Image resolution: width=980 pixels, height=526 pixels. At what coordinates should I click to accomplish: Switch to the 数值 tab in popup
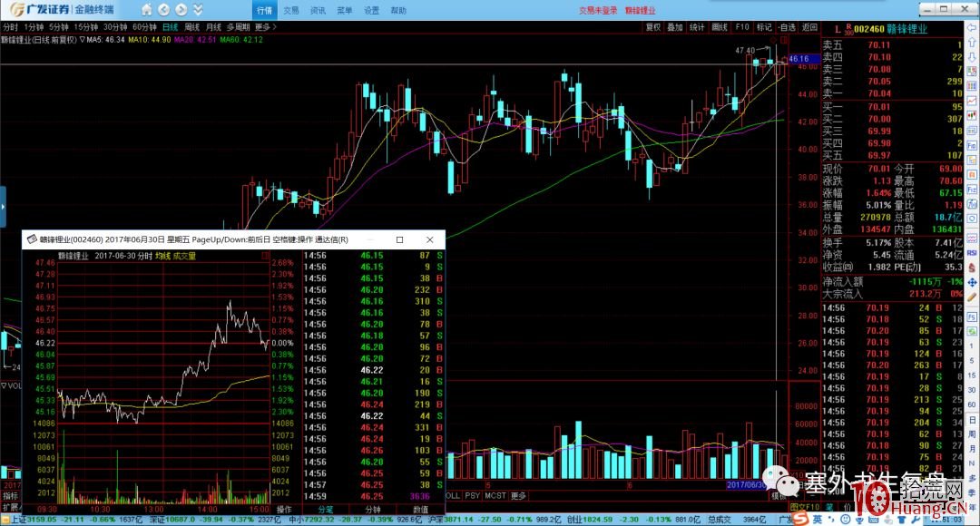pos(421,509)
